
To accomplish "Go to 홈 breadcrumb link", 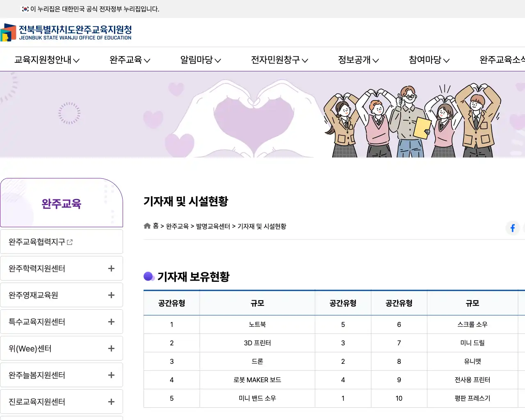I will pyautogui.click(x=156, y=226).
